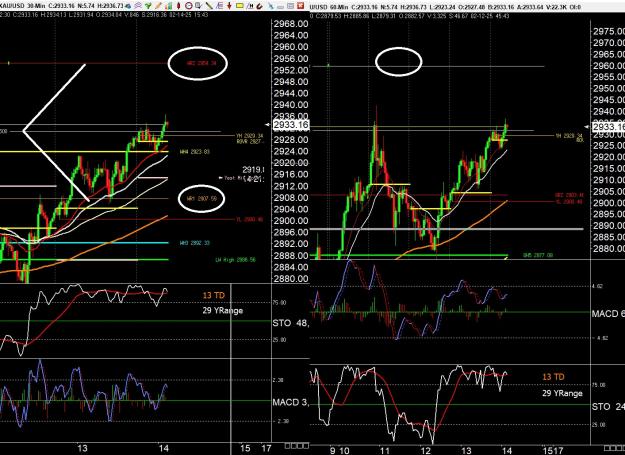Image resolution: width=625 pixels, height=455 pixels.
Task: Click the 25.00 level in left stochastic scale
Action: 279,340
